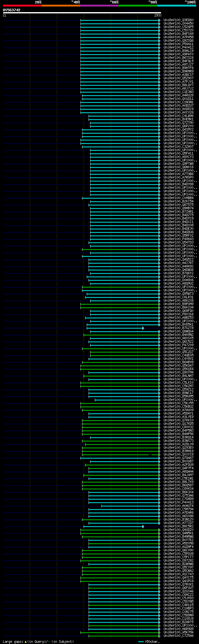This screenshot has width=199, height=644.
Task: Select hit label UniRef100_Q95WT3
Action: [178, 294]
